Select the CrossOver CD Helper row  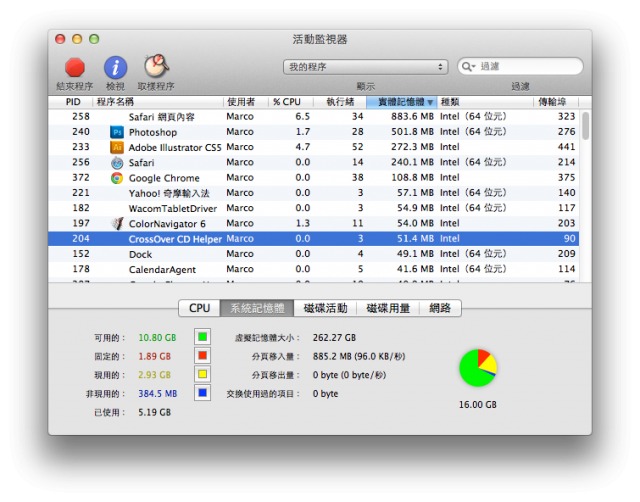(x=313, y=239)
